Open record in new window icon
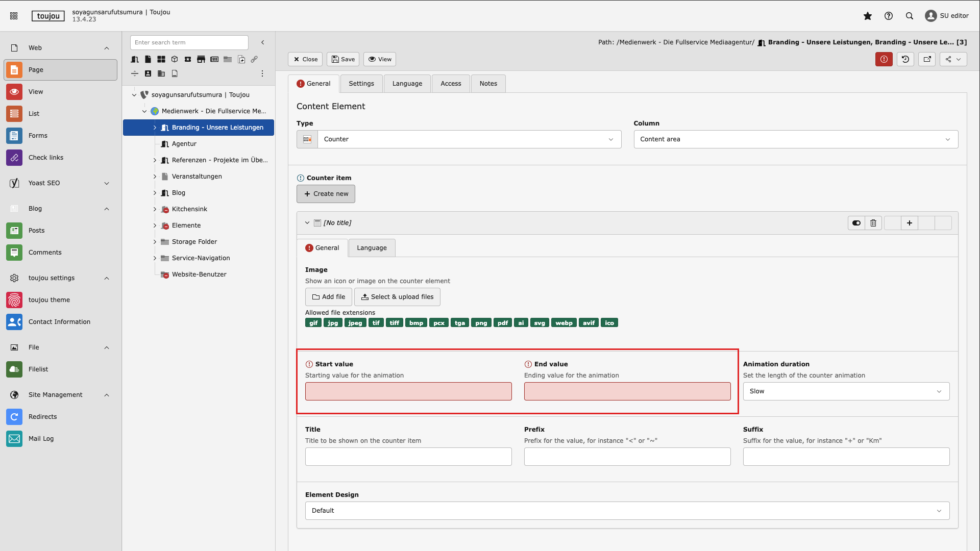The image size is (980, 551). tap(927, 59)
